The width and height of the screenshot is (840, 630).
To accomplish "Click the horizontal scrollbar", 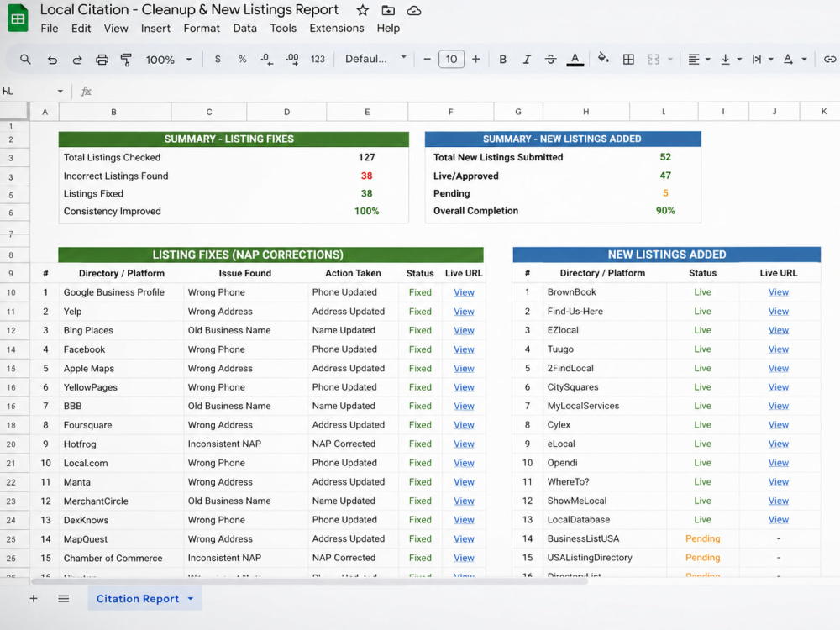I will (x=310, y=581).
